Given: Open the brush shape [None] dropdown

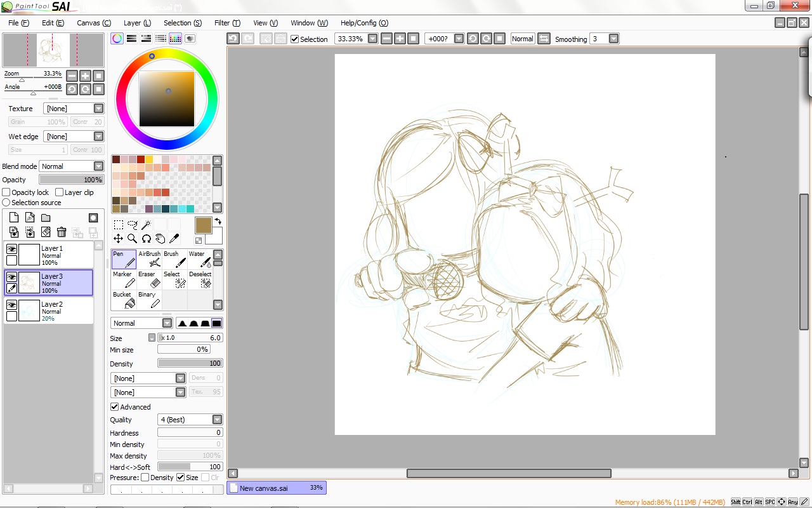Looking at the screenshot, I should tap(148, 378).
